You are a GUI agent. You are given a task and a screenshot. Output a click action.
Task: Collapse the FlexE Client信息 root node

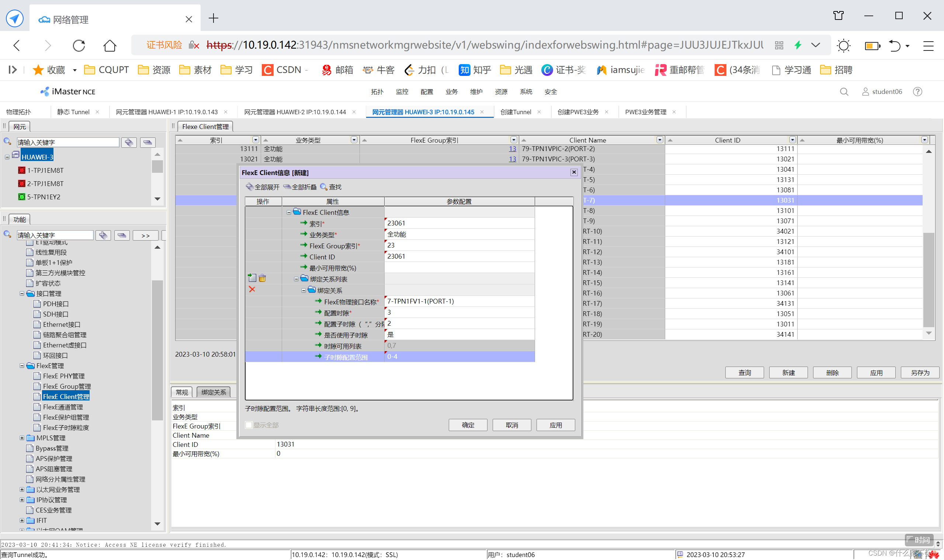289,213
